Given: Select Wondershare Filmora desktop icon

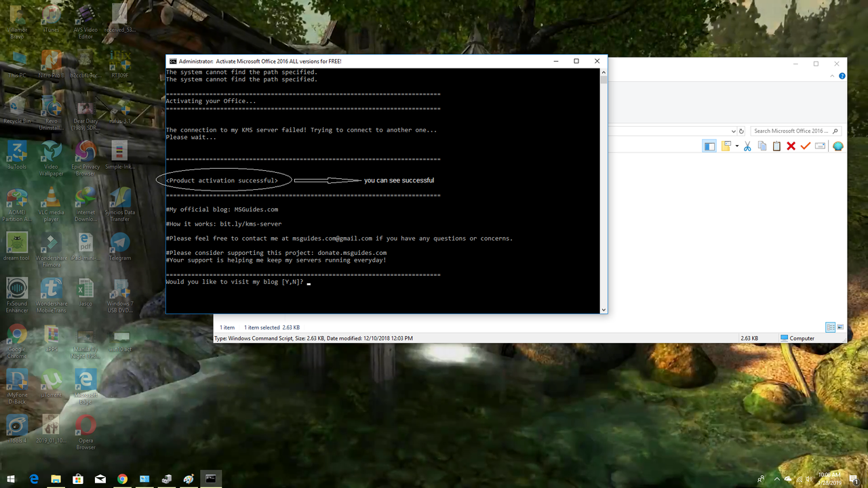Looking at the screenshot, I should tap(51, 250).
